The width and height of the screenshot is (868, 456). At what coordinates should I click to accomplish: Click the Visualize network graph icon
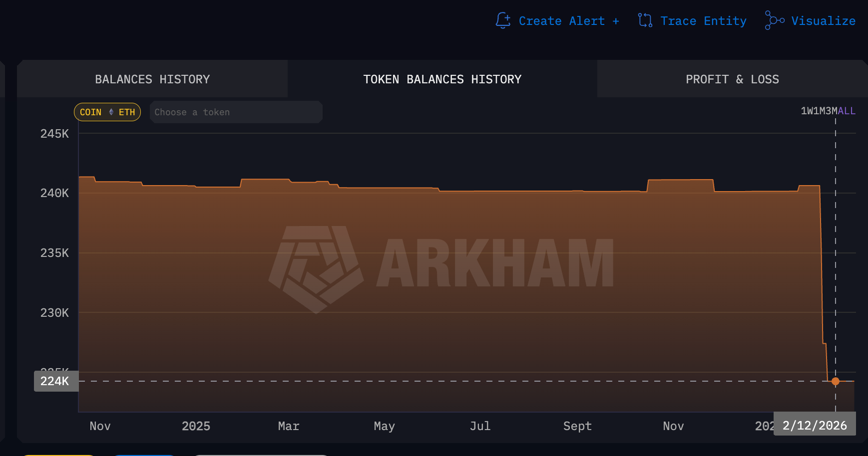(774, 20)
